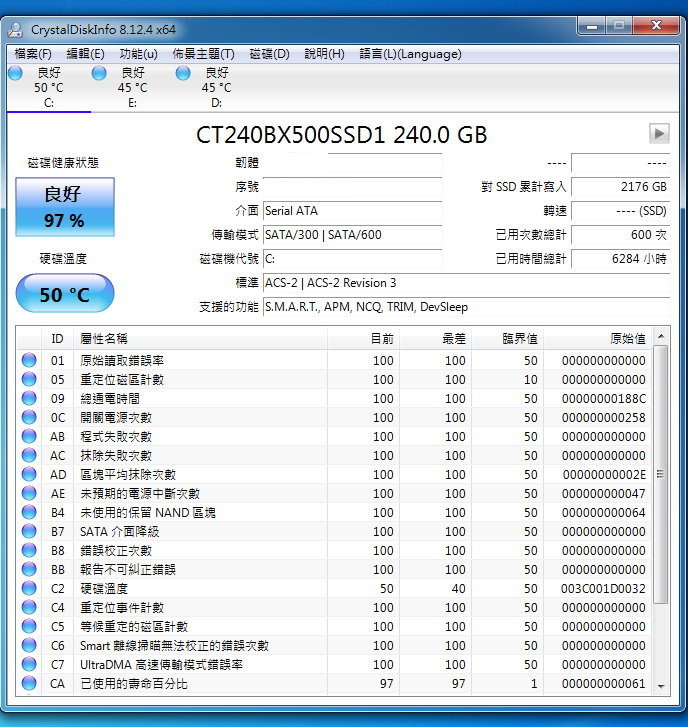Click the CrystalDiskInfo title bar icon
The width and height of the screenshot is (688, 727).
pyautogui.click(x=16, y=30)
